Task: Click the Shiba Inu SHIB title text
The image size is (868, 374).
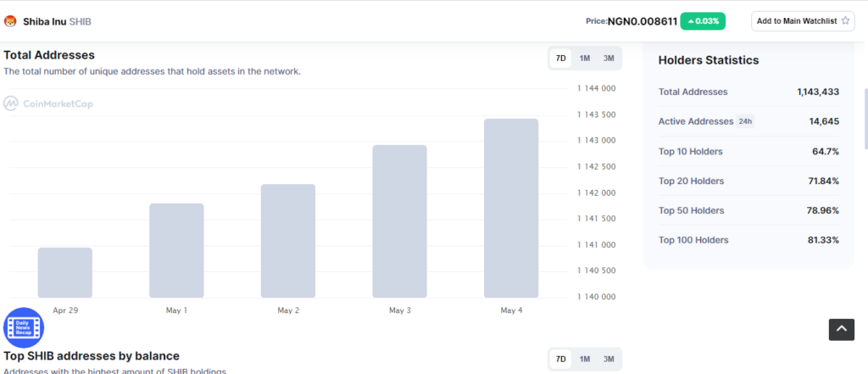Action: click(57, 21)
